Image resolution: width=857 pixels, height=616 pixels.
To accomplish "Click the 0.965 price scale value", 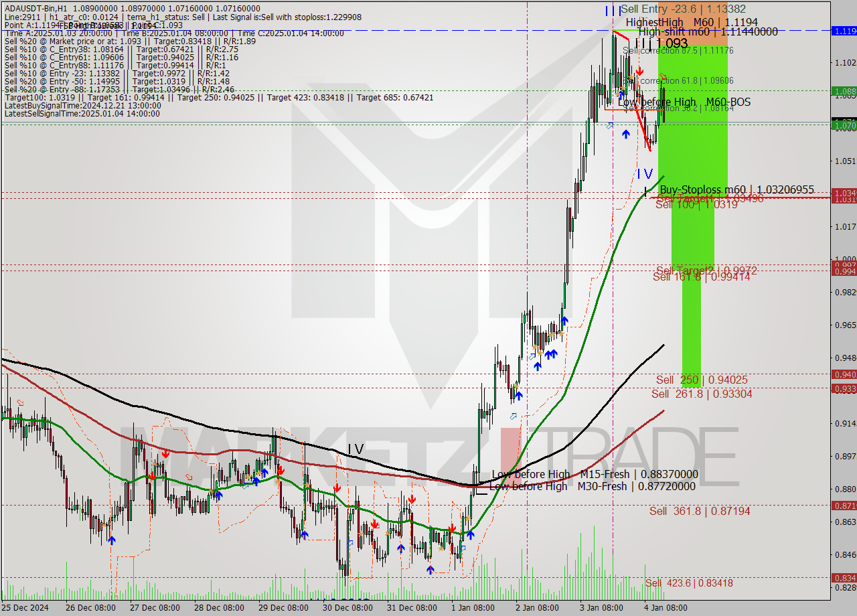I will [844, 325].
